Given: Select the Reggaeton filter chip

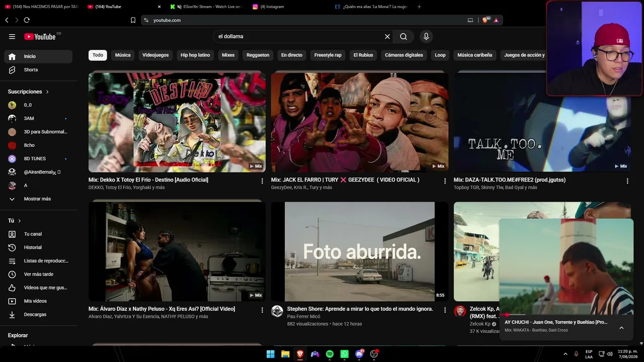Looking at the screenshot, I should [x=258, y=55].
